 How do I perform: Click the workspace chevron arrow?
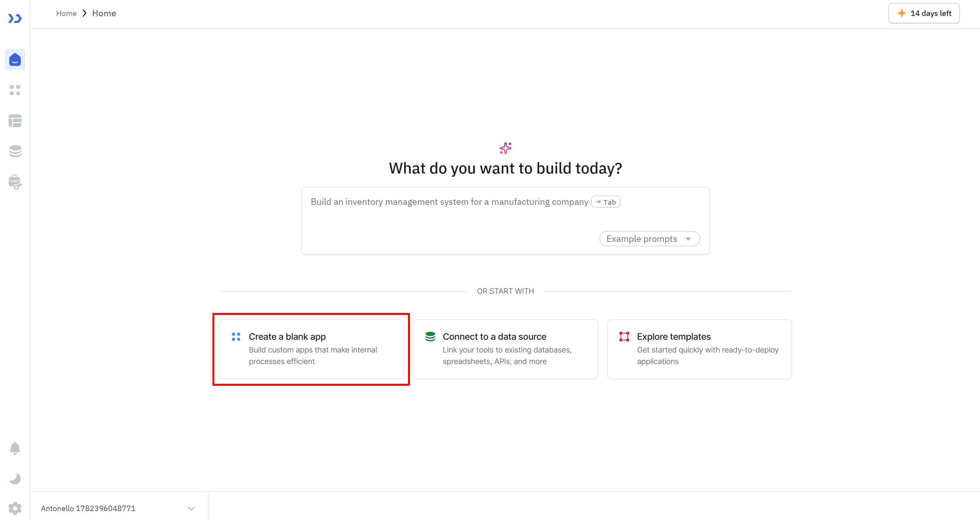coord(191,509)
